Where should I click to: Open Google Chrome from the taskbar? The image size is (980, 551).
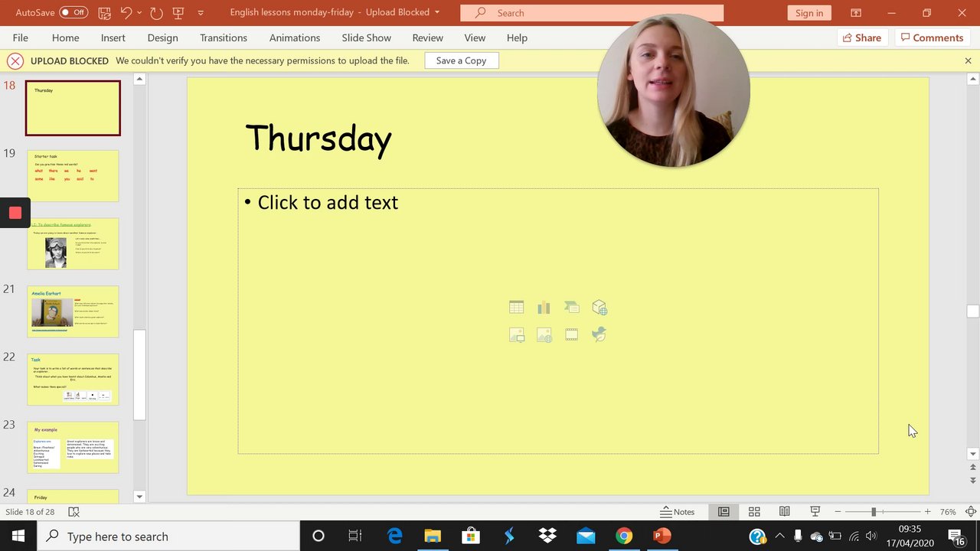coord(624,536)
